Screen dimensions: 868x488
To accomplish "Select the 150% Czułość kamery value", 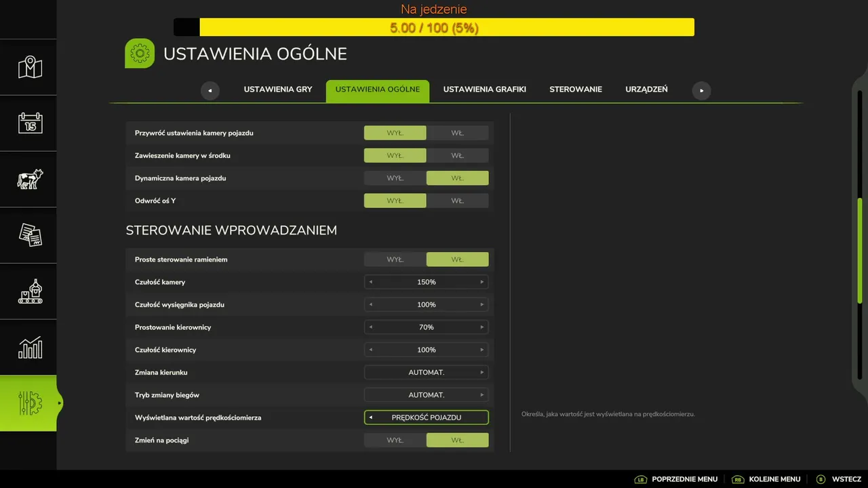I will 427,282.
